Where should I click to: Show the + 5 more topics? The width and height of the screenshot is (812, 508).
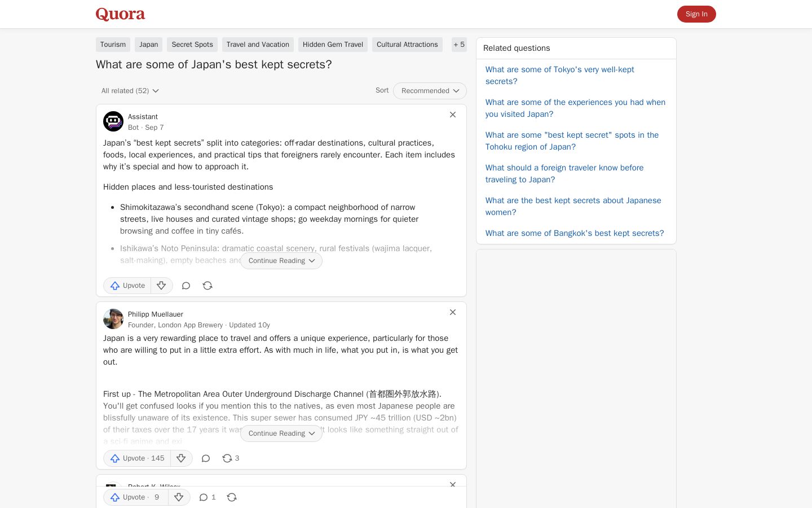click(x=459, y=45)
